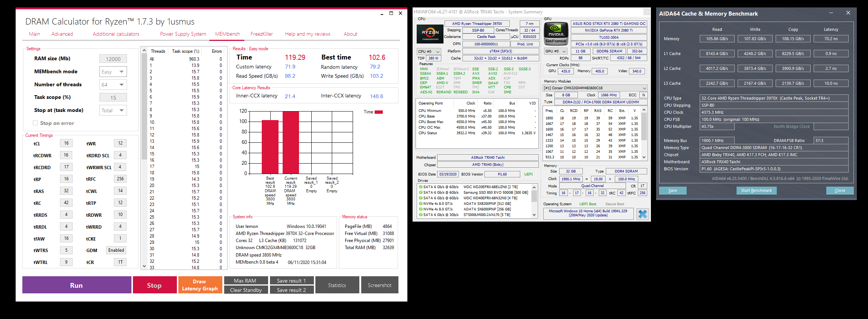Image resolution: width=868 pixels, height=319 pixels.
Task: Open the CPU #0 selector in HWiNFO
Action: 429,51
